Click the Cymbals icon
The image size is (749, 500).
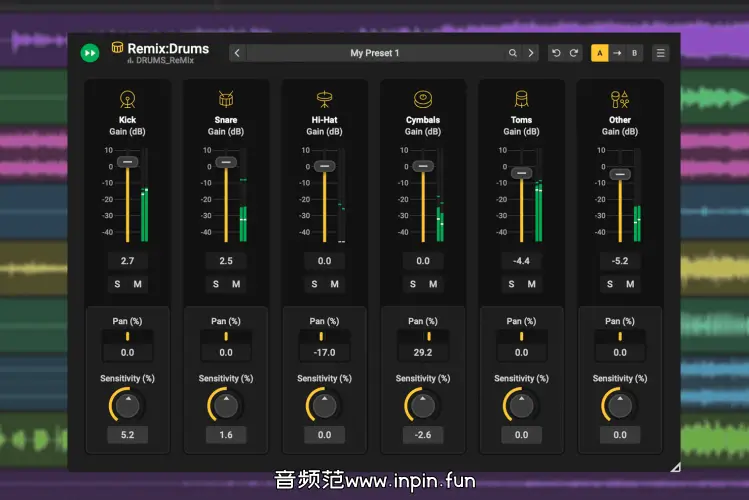click(423, 99)
